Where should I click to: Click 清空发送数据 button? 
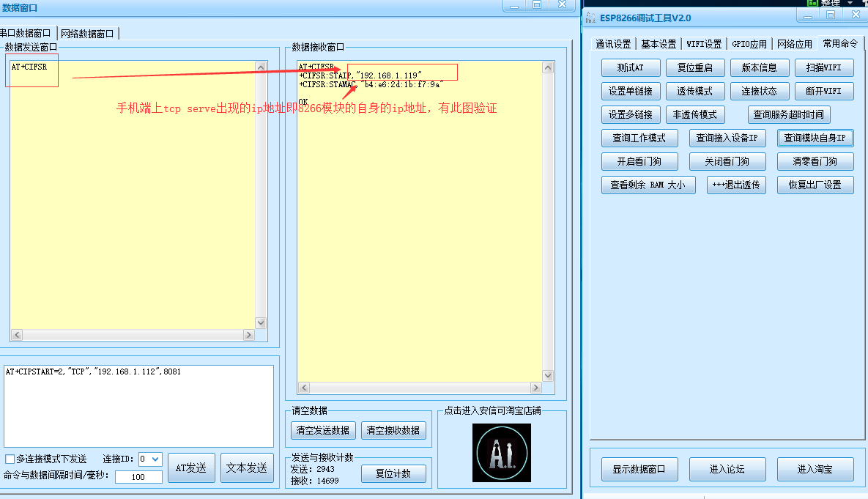point(323,430)
